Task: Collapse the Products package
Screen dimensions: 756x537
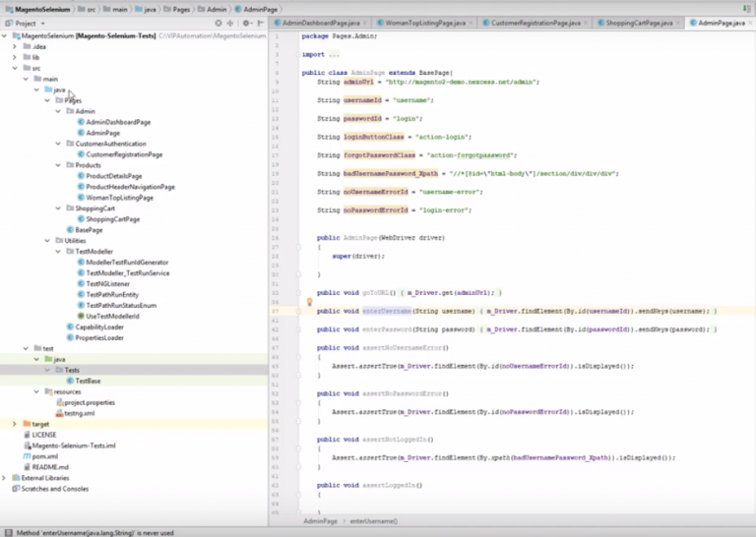Action: click(58, 165)
